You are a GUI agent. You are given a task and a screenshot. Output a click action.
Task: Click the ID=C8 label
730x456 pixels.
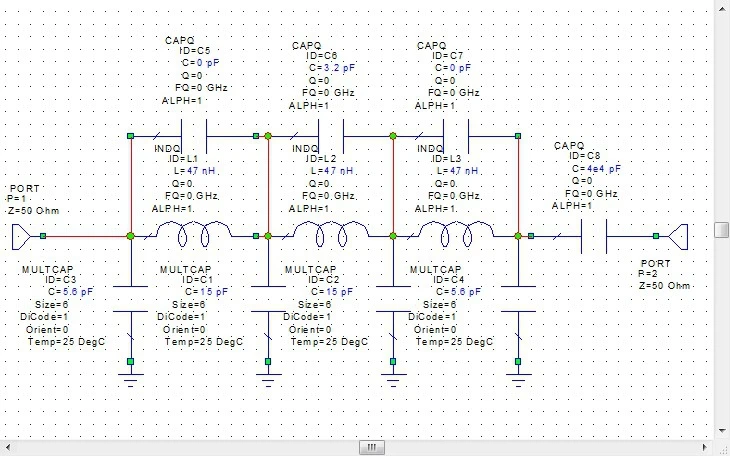(x=584, y=156)
